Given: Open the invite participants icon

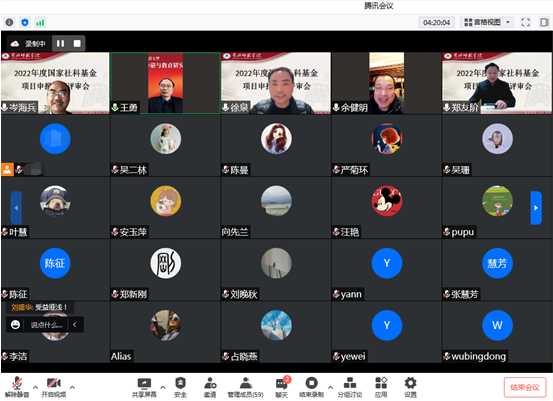Looking at the screenshot, I should click(210, 387).
